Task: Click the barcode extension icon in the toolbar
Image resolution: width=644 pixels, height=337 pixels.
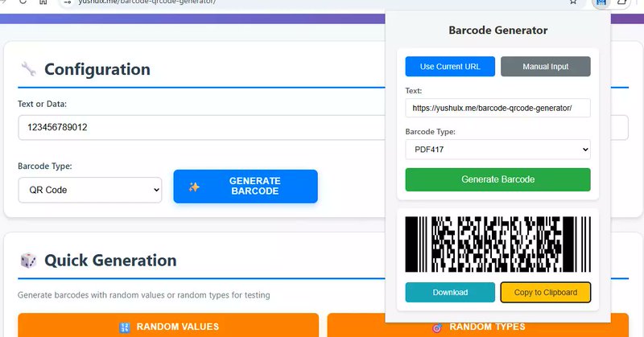Action: 599,2
